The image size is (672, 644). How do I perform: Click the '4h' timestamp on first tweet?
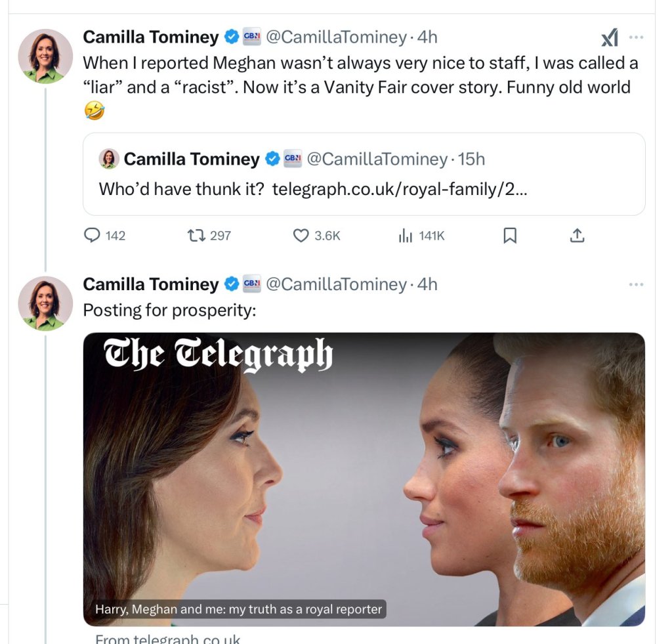click(x=427, y=37)
